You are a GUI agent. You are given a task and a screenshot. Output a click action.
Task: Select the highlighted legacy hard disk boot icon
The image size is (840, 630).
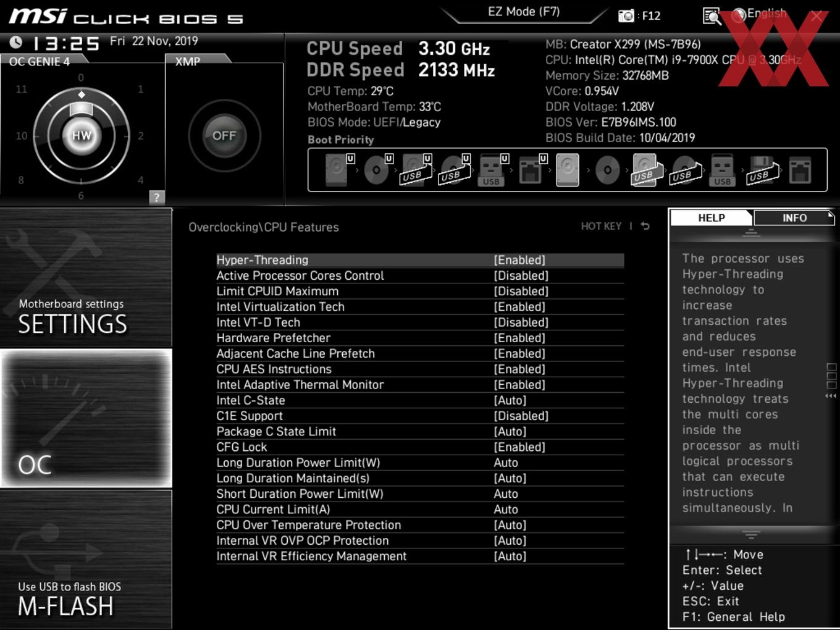[x=568, y=170]
